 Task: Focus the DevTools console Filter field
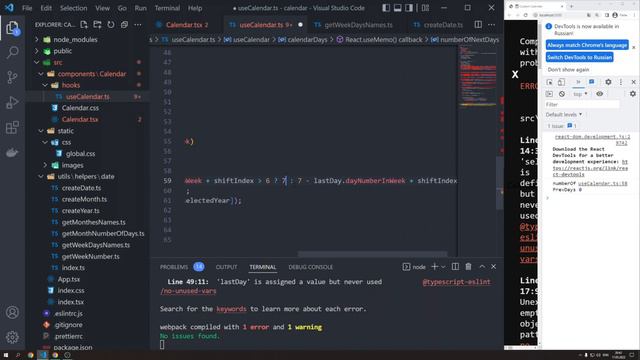click(x=582, y=104)
